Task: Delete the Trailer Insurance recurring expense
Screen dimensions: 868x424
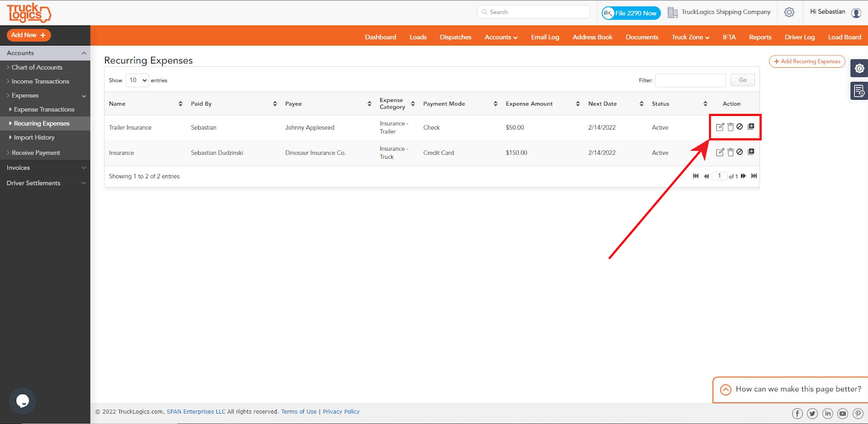Action: point(730,127)
